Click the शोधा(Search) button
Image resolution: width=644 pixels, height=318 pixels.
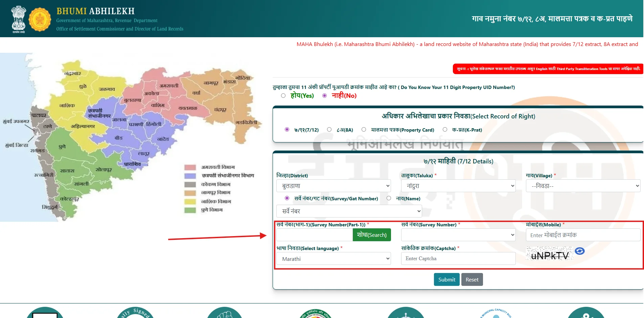point(371,234)
